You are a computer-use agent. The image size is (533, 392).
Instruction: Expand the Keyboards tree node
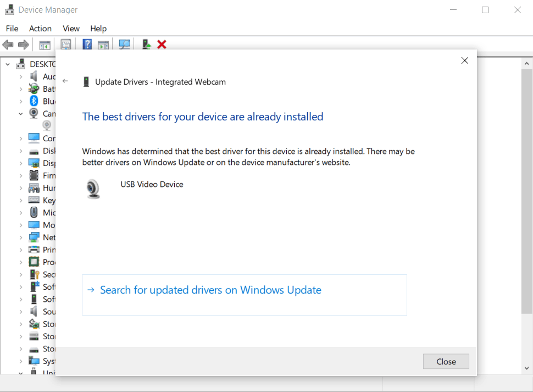pyautogui.click(x=21, y=200)
